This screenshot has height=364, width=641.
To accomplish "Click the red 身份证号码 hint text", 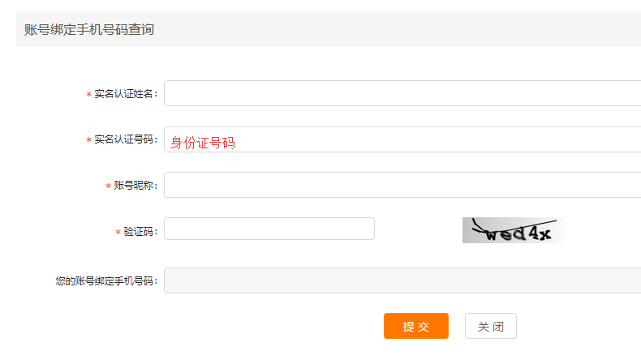I will pyautogui.click(x=203, y=143).
